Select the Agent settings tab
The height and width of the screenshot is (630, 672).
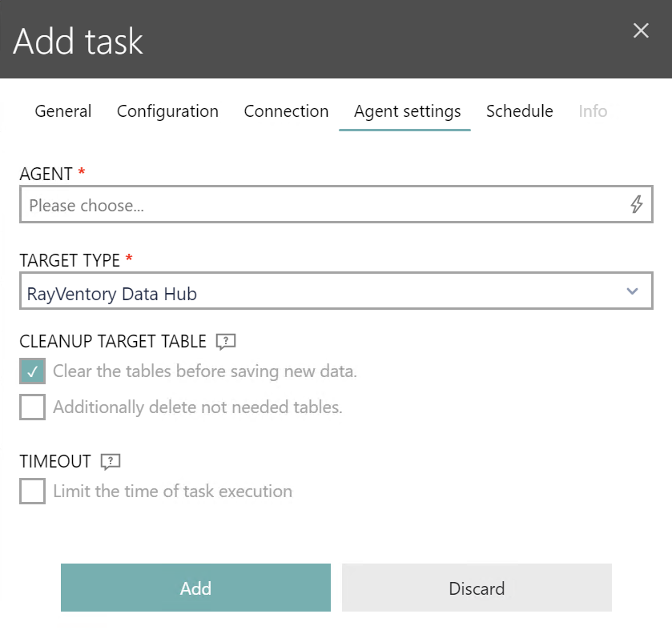[x=407, y=111]
